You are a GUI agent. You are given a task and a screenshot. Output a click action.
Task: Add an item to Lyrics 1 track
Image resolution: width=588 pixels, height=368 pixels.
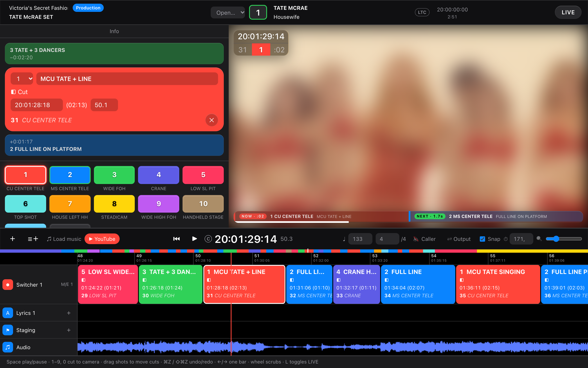pyautogui.click(x=69, y=313)
